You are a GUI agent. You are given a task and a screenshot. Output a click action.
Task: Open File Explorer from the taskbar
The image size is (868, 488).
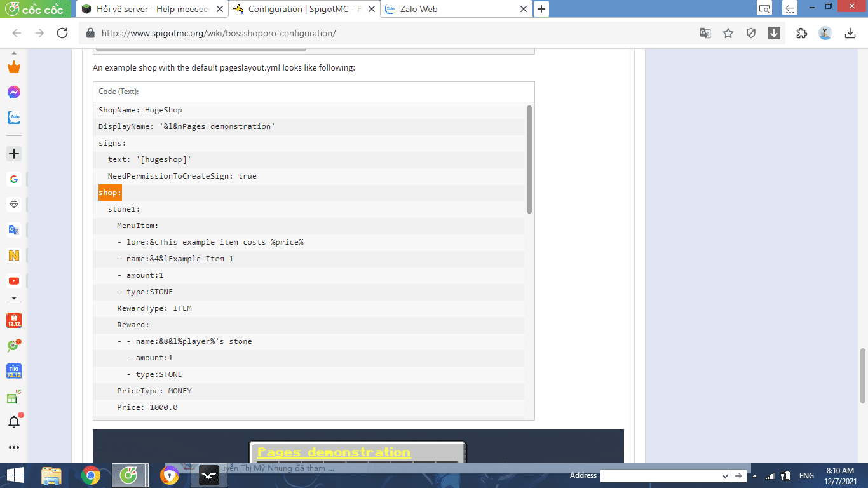(x=51, y=475)
